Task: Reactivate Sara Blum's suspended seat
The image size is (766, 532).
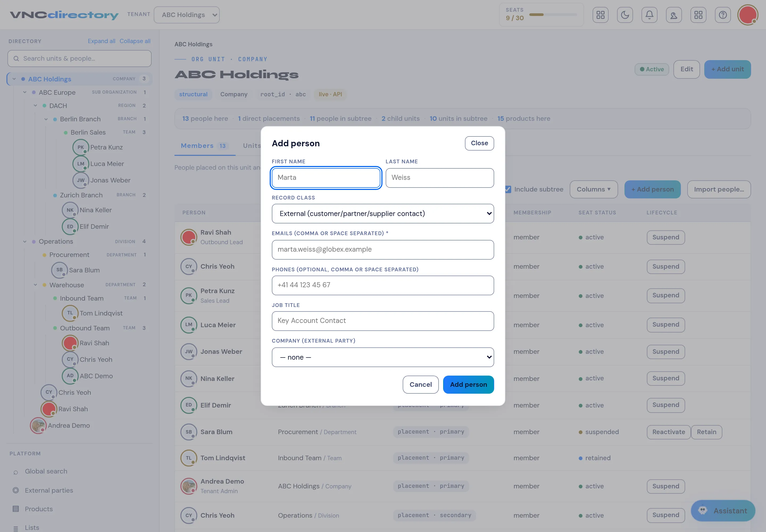Action: coord(668,432)
